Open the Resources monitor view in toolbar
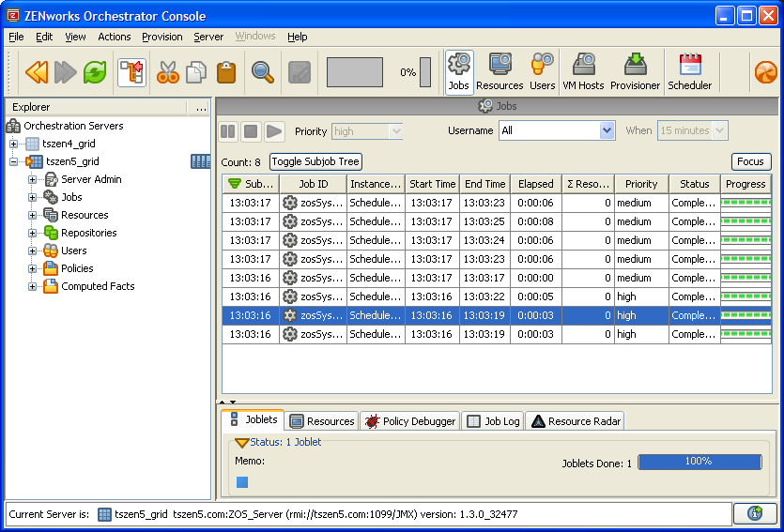The image size is (784, 532). tap(500, 72)
